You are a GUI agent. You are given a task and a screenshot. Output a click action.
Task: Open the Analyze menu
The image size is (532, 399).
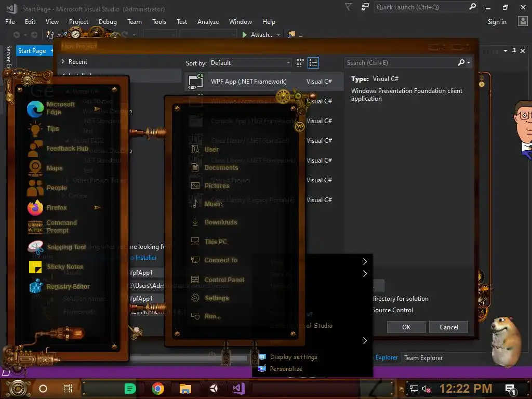[x=208, y=22]
